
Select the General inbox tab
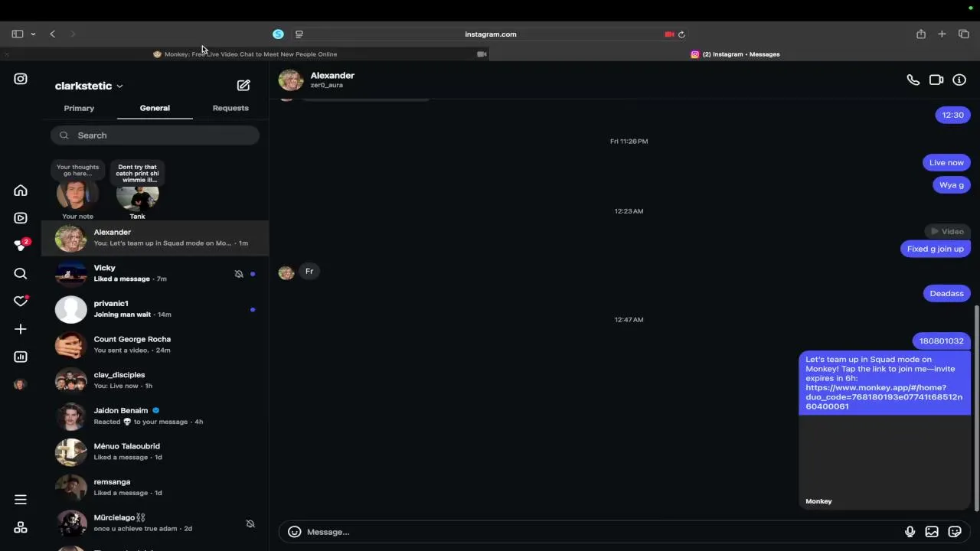pyautogui.click(x=155, y=108)
